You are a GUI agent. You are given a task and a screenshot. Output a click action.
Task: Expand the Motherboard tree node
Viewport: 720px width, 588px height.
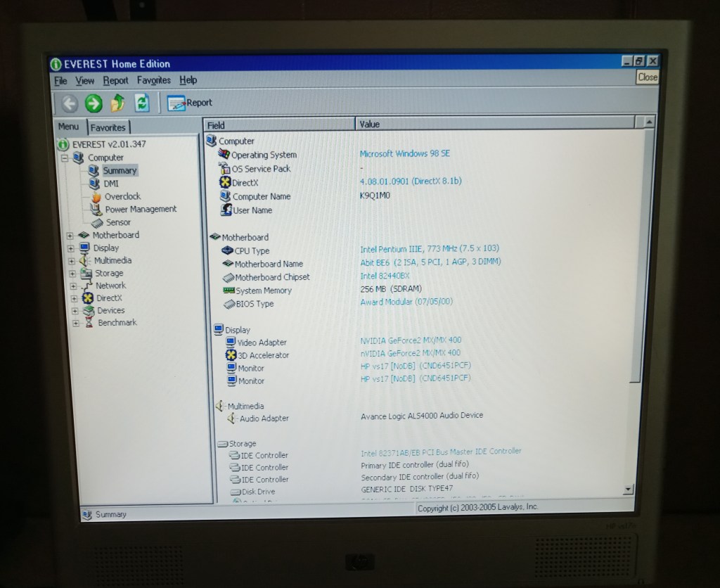[70, 236]
